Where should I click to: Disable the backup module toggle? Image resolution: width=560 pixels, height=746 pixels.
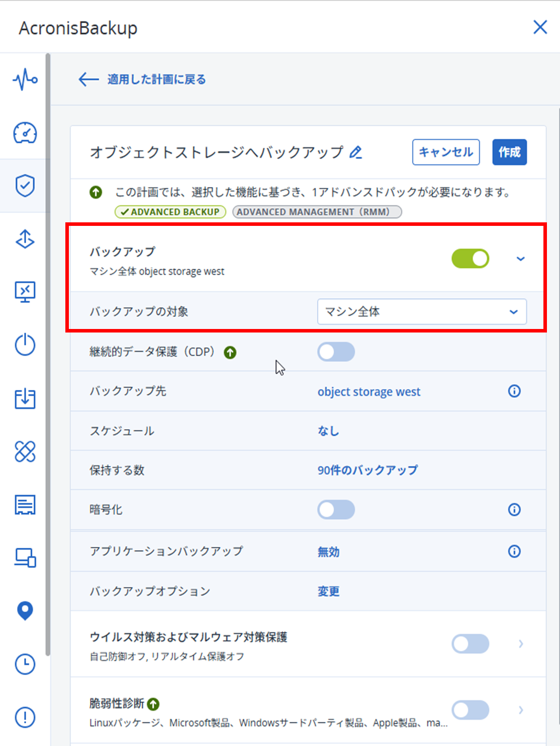pos(470,259)
